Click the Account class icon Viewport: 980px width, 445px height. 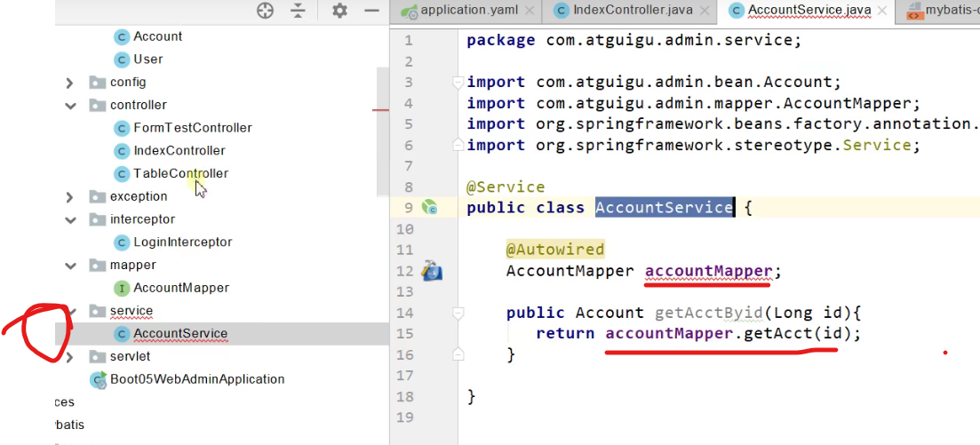click(121, 37)
